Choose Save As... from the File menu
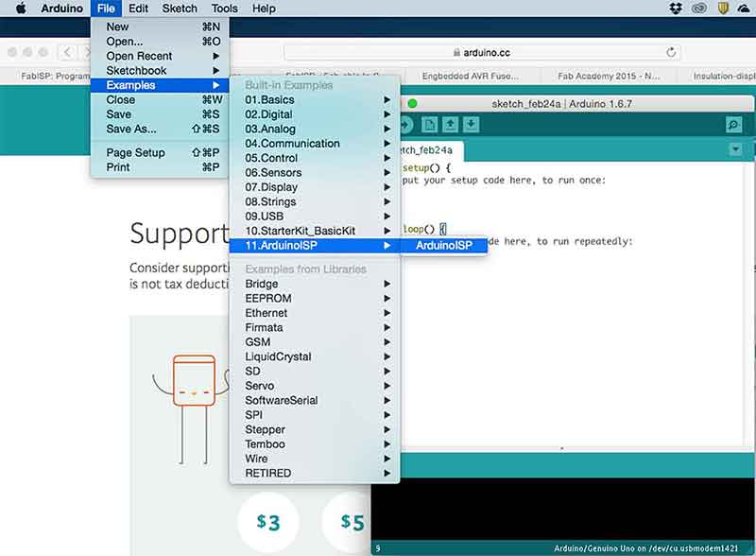 tap(160, 129)
